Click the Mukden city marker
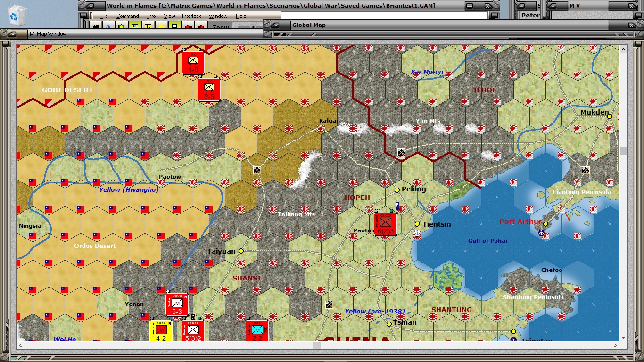The height and width of the screenshot is (362, 644). 610,116
